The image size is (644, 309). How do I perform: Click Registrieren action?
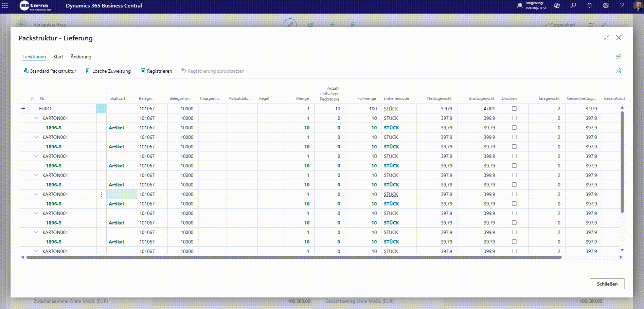point(156,71)
